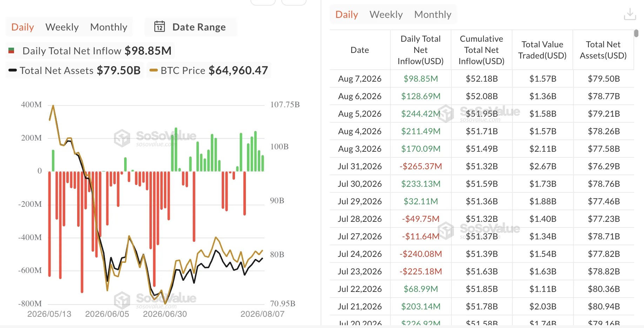The image size is (644, 328).
Task: Click the -$265.37M inflow value for Jul 31
Action: [421, 166]
